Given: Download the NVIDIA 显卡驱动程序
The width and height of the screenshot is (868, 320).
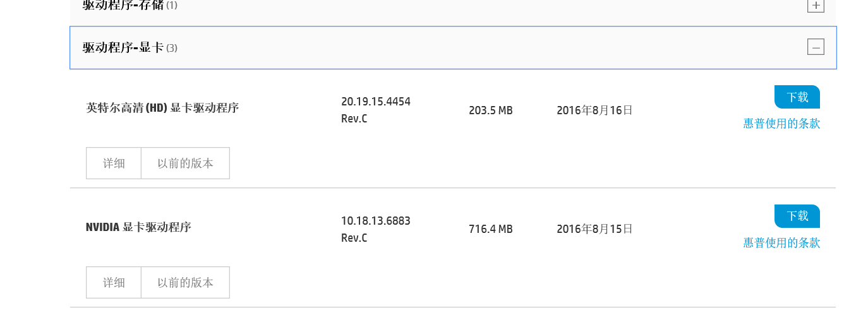Looking at the screenshot, I should coord(797,216).
